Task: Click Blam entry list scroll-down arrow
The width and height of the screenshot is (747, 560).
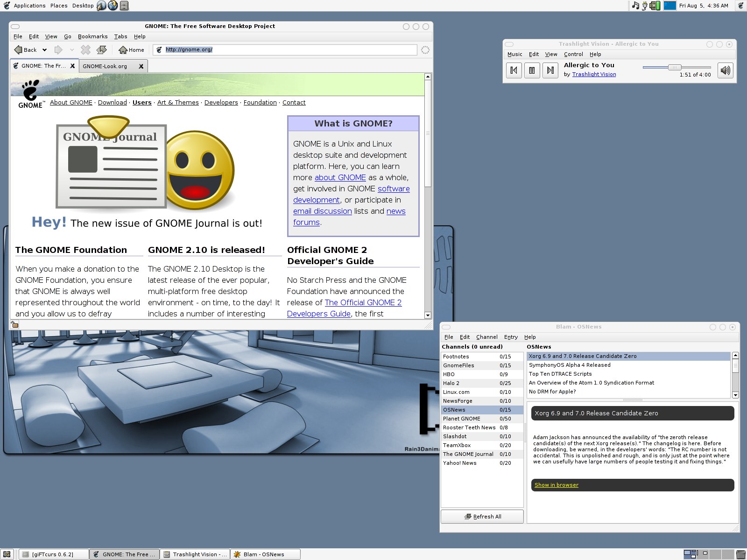Action: point(735,395)
